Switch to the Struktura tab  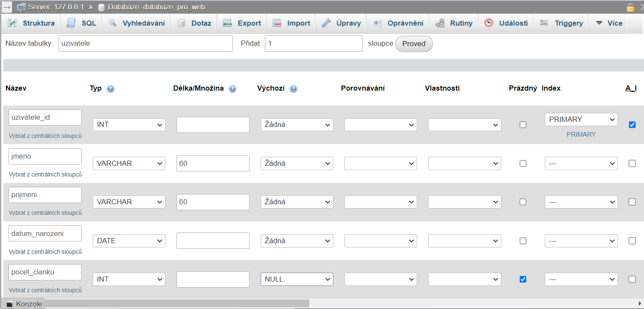31,23
